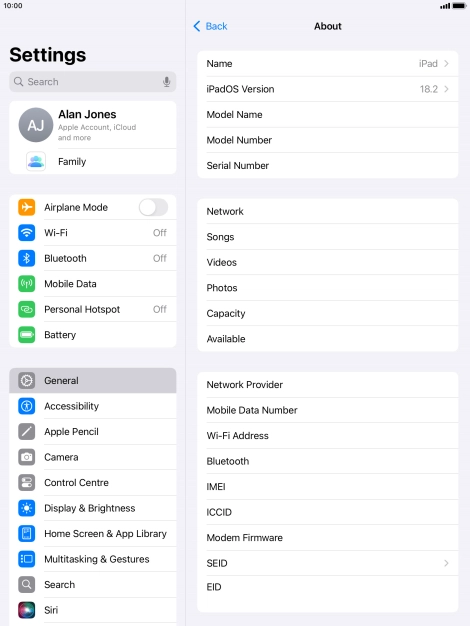Toggle the Airplane Mode switch
The height and width of the screenshot is (626, 470).
point(153,207)
